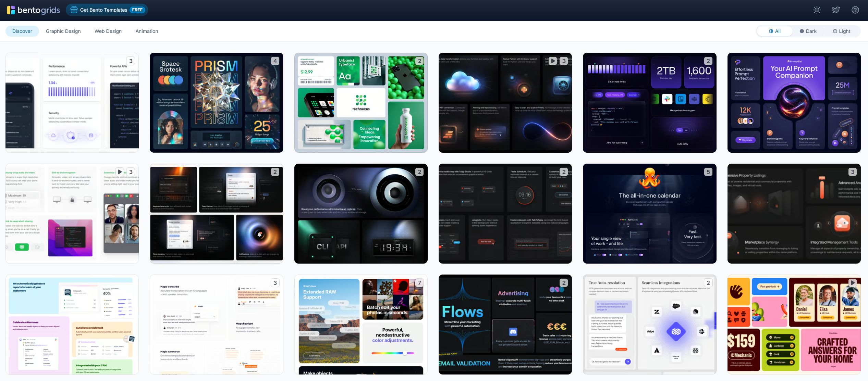The image size is (868, 381).
Task: Select the Discover tab
Action: point(22,31)
